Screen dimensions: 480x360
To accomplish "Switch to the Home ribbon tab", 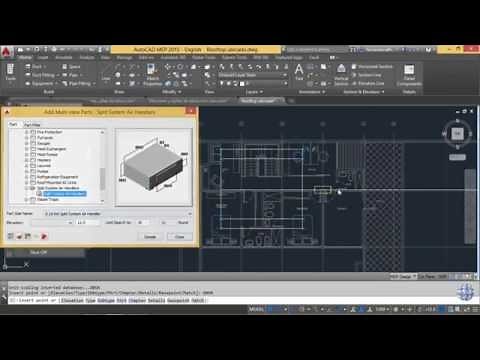I will pos(25,58).
